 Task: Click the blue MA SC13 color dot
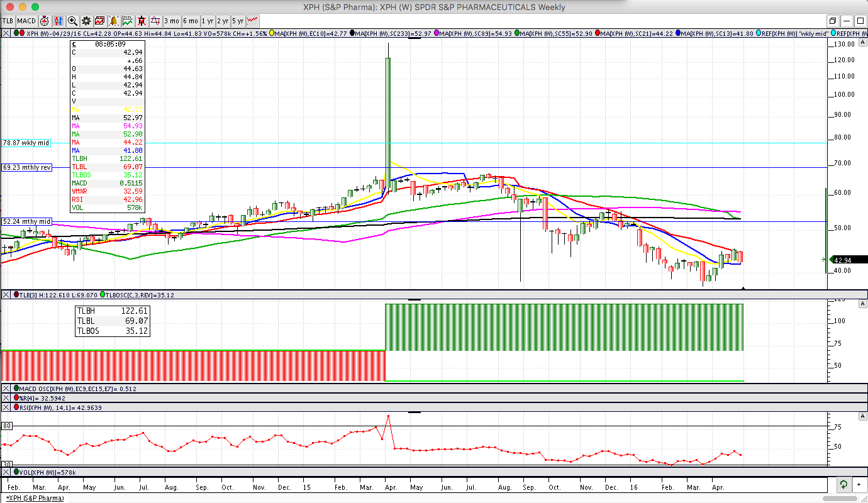678,33
